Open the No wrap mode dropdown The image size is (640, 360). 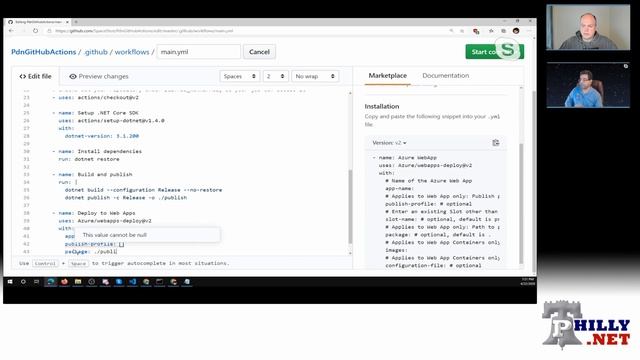pos(315,76)
